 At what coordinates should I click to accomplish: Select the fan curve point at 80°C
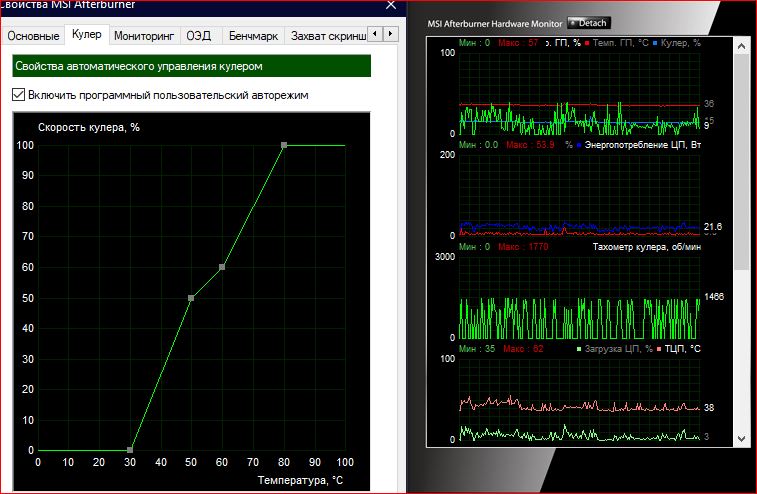[x=284, y=145]
